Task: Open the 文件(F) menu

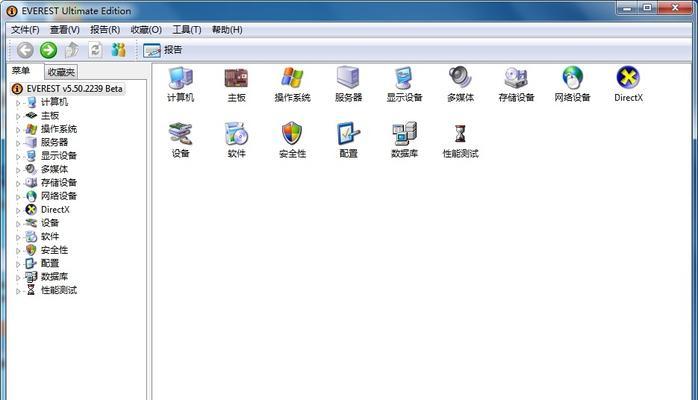Action: click(25, 30)
